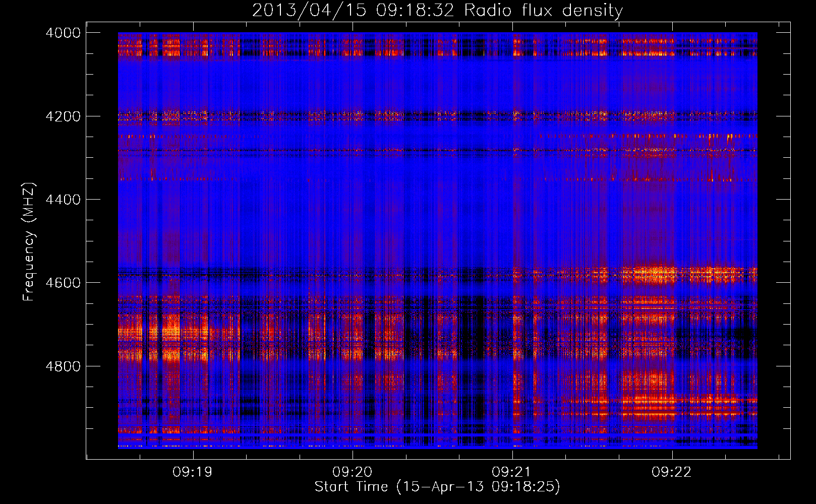Click the 4200 frequency tick label
The height and width of the screenshot is (504, 816).
[63, 116]
